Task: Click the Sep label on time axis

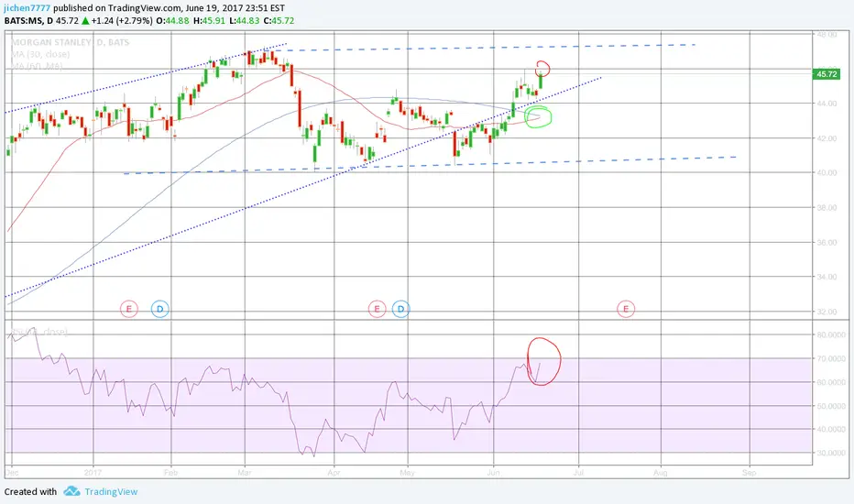Action: coord(750,473)
